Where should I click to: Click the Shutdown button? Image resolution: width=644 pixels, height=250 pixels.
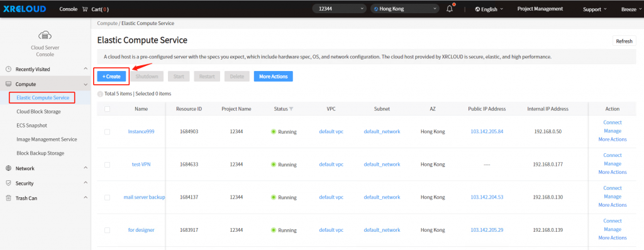[147, 77]
